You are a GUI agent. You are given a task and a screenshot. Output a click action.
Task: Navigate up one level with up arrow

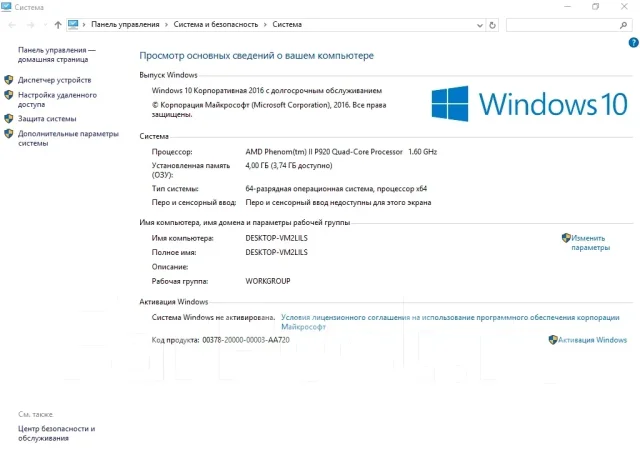point(58,25)
